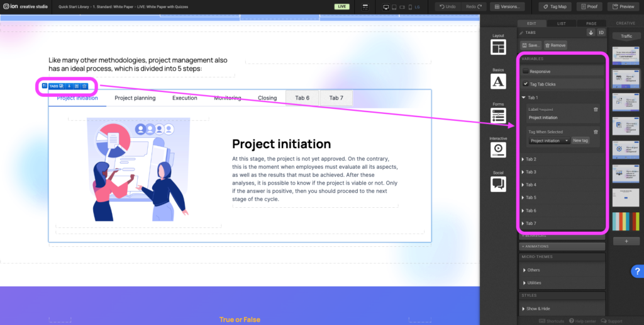
Task: Open the Forms elements icon
Action: tap(498, 115)
